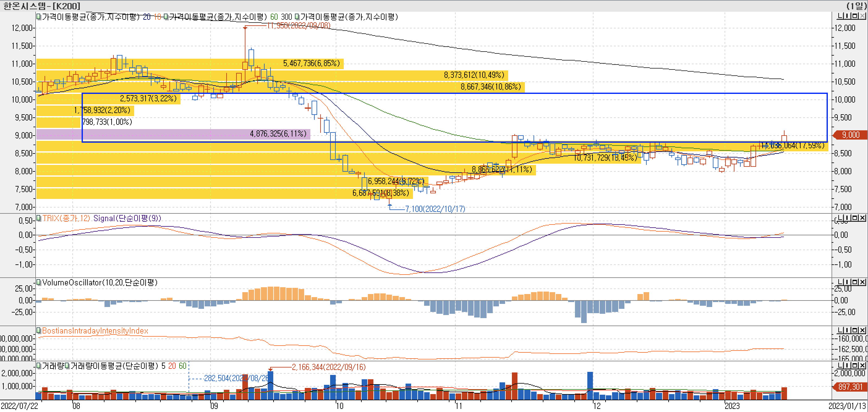Close the BostiansIntradayIntensityIndex panel

pyautogui.click(x=862, y=330)
